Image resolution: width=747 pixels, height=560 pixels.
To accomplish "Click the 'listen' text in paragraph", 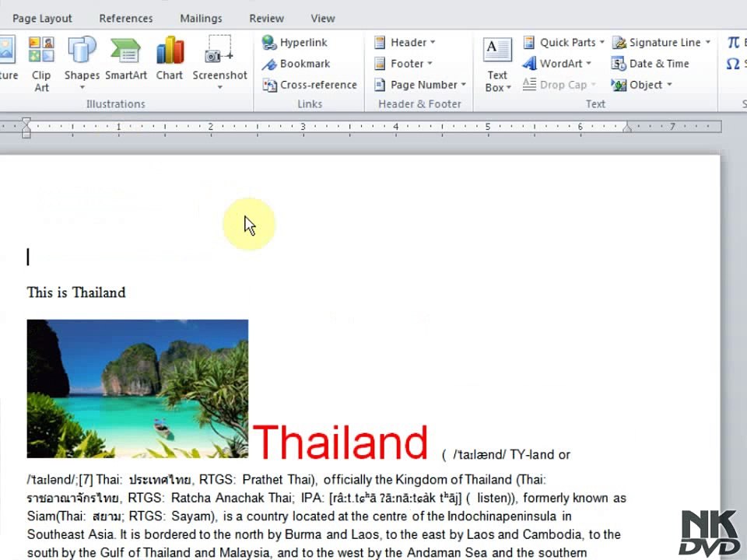I will (492, 498).
